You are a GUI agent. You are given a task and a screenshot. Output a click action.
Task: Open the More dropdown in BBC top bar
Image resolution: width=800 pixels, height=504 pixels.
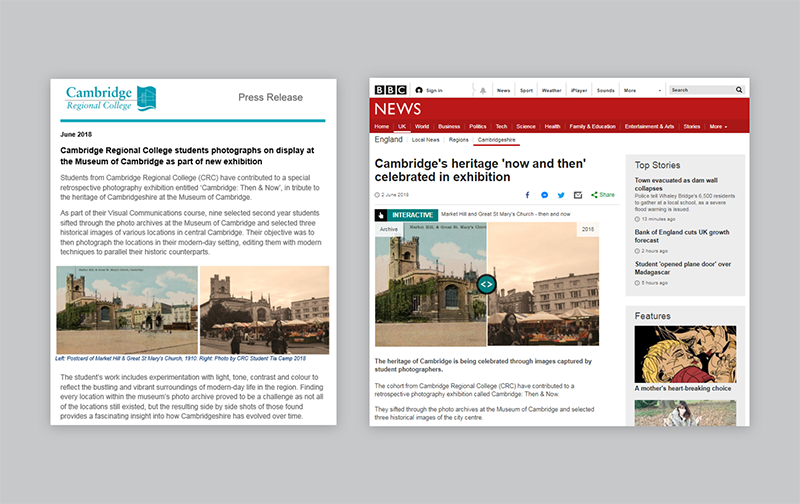(x=642, y=90)
